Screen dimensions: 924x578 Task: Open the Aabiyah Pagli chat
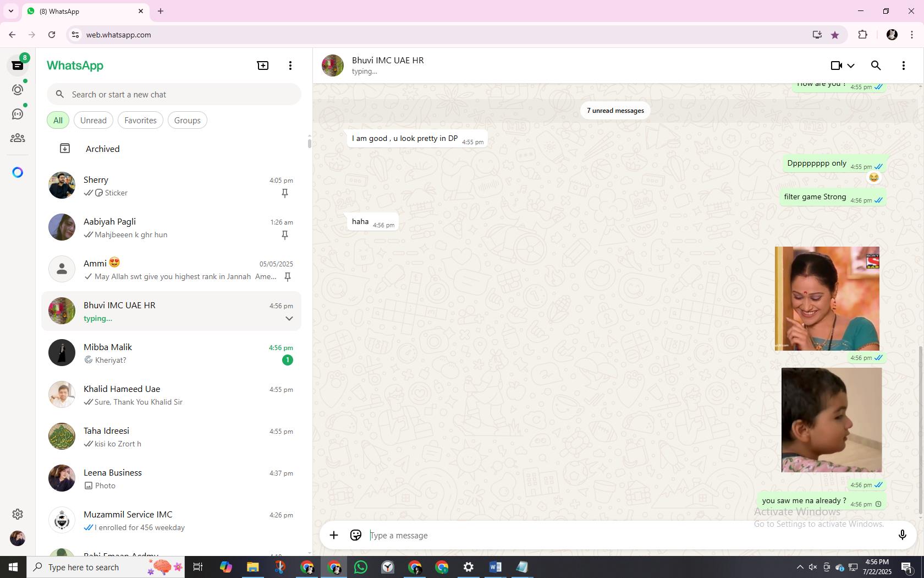pyautogui.click(x=171, y=228)
